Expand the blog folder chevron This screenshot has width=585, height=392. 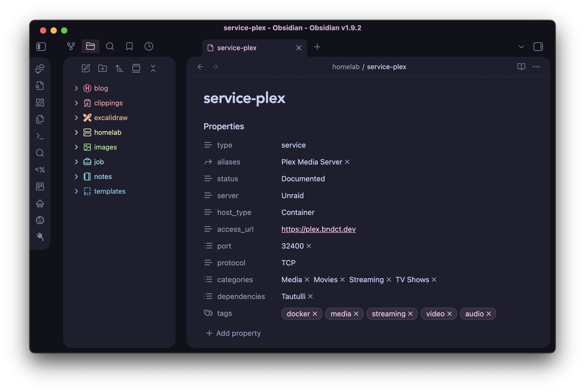pyautogui.click(x=76, y=88)
